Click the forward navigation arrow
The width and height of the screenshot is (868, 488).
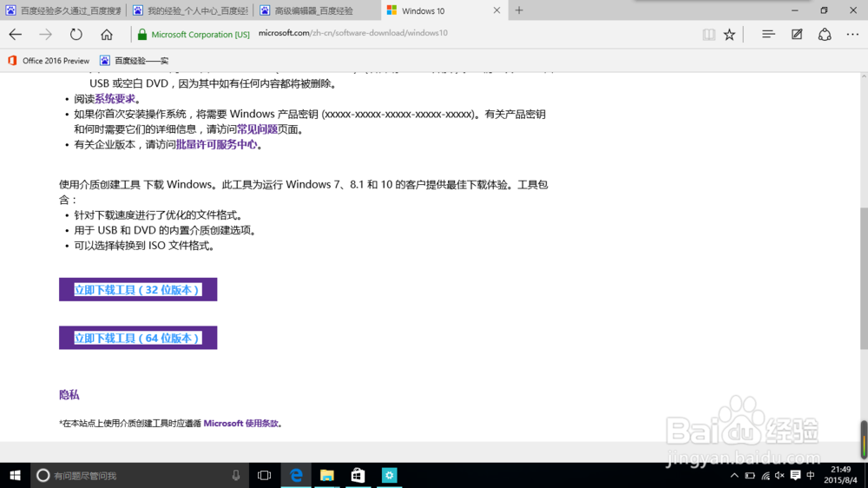pyautogui.click(x=45, y=35)
